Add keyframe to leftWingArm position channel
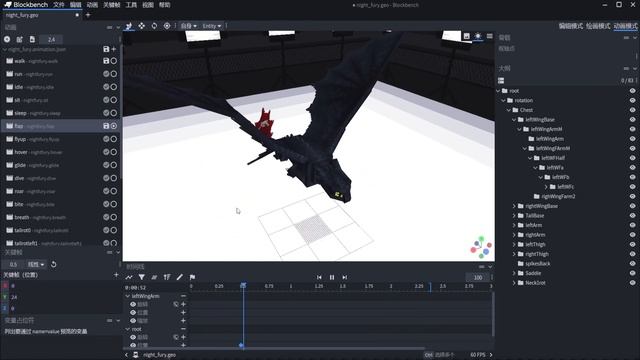Viewport: 640px width, 360px height. click(183, 312)
